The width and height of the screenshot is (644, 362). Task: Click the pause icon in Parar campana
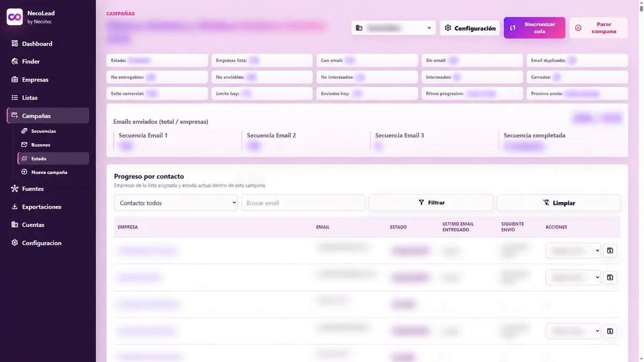click(x=578, y=28)
